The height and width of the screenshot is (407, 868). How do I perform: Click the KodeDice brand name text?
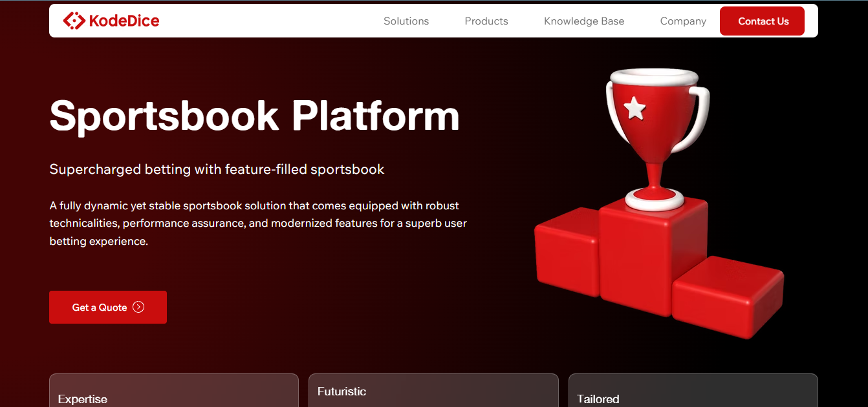coord(124,21)
